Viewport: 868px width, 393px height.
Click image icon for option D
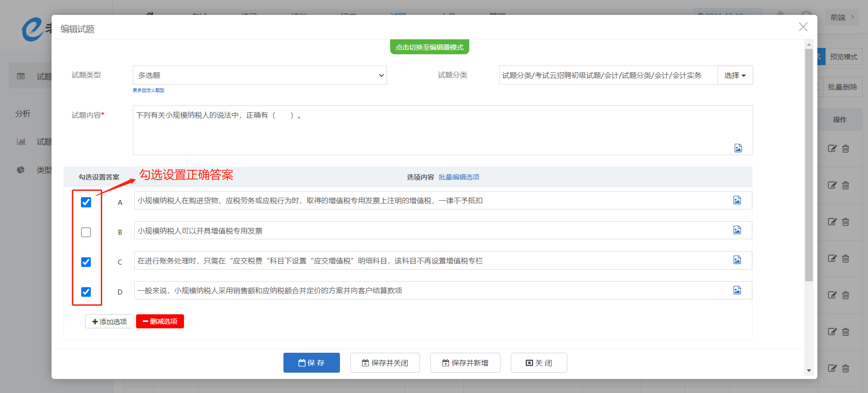(x=737, y=290)
